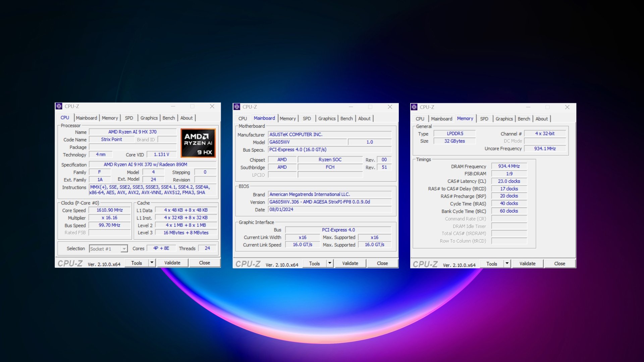This screenshot has width=644, height=362.
Task: Select About tab in the left window
Action: (186, 118)
